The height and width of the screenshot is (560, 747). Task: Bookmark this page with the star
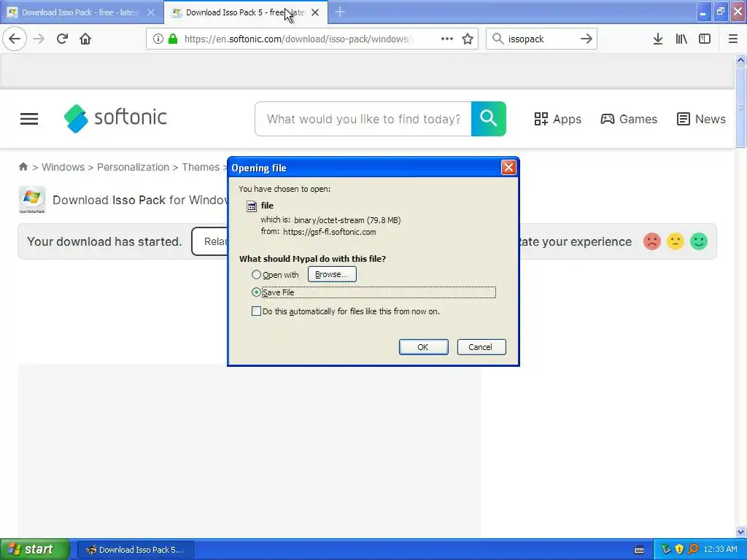coord(468,39)
